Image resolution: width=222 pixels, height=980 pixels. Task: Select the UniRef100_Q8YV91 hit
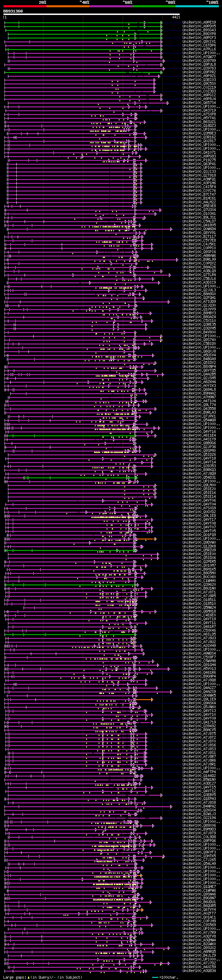pyautogui.click(x=199, y=233)
